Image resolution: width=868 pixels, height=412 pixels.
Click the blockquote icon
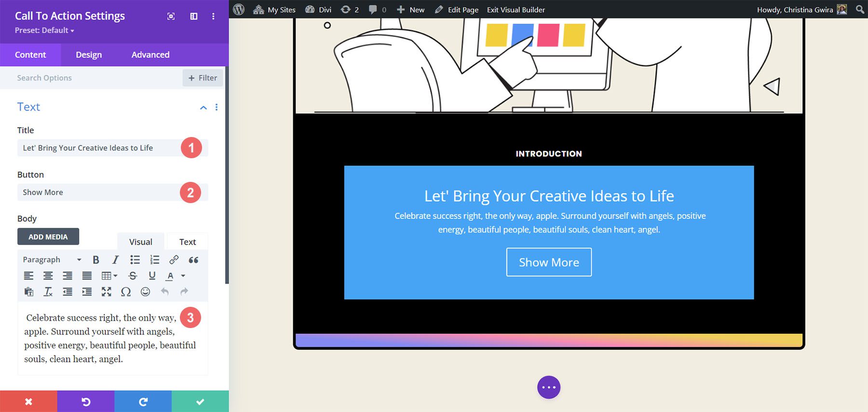pos(193,260)
